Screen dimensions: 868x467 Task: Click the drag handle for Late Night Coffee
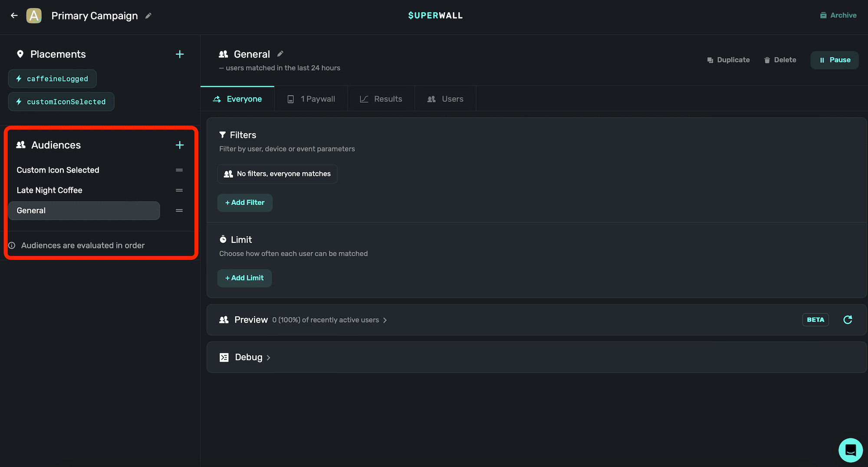(179, 190)
